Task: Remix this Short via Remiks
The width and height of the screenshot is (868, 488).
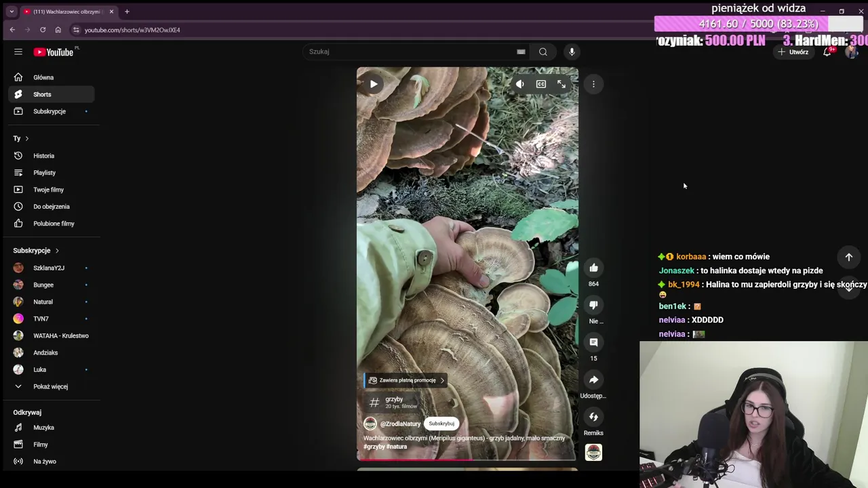Action: point(593,417)
